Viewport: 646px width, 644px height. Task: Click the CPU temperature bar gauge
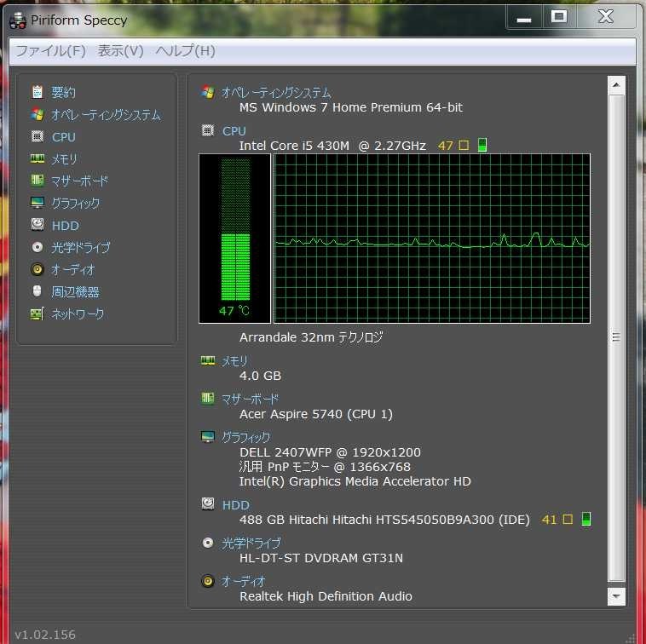point(235,238)
